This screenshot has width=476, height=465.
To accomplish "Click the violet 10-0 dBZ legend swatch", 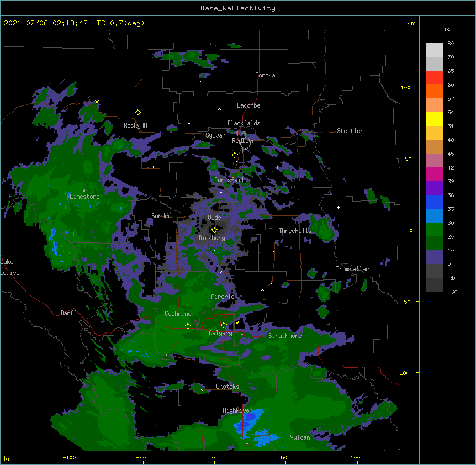I will coord(434,257).
